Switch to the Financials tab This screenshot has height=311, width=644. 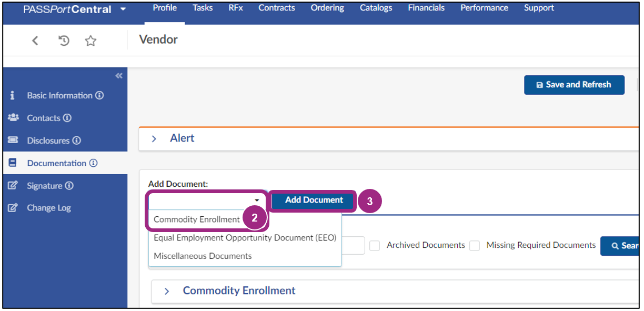click(x=426, y=7)
